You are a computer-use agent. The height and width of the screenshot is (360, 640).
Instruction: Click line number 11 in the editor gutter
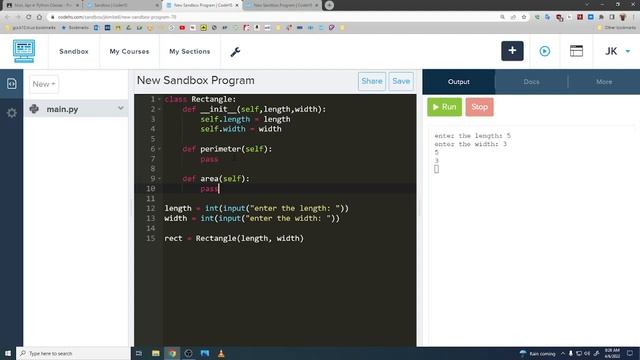pos(151,199)
